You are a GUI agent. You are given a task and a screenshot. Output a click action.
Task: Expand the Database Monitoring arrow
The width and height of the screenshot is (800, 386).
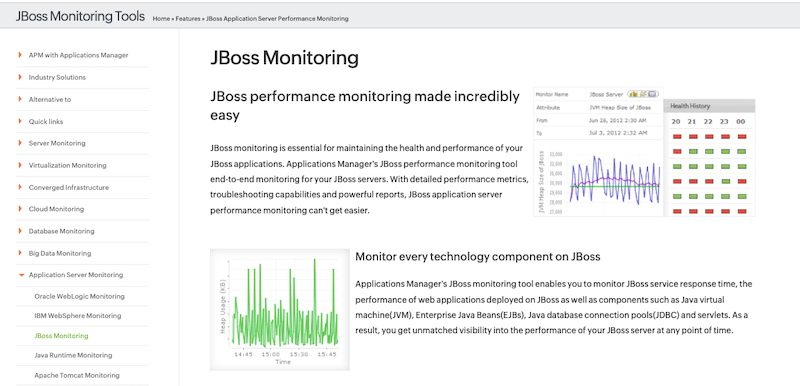coord(20,231)
